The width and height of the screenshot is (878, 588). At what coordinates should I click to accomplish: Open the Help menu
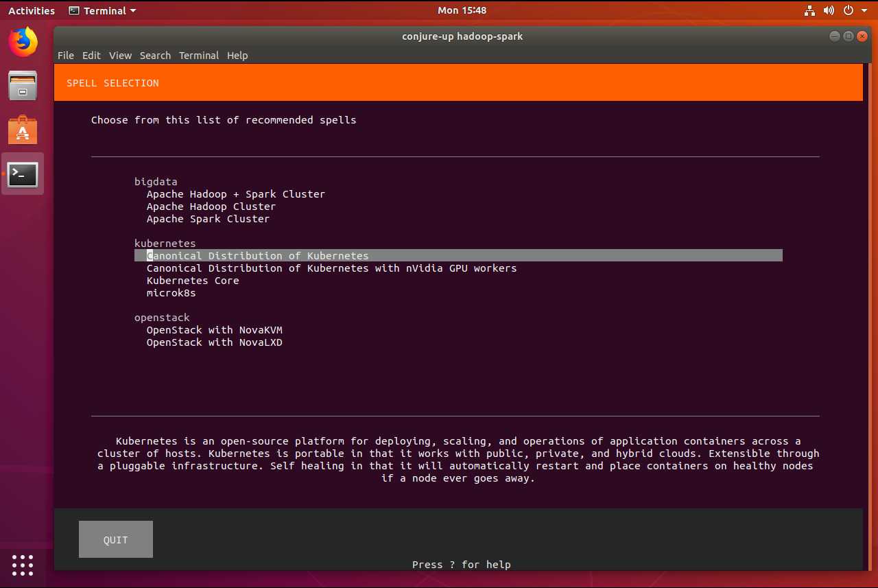pyautogui.click(x=237, y=56)
